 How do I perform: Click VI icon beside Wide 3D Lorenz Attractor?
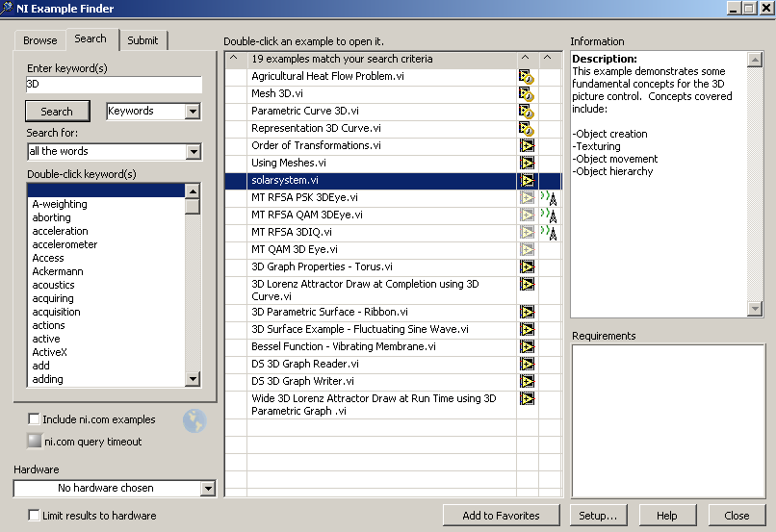[x=527, y=399]
